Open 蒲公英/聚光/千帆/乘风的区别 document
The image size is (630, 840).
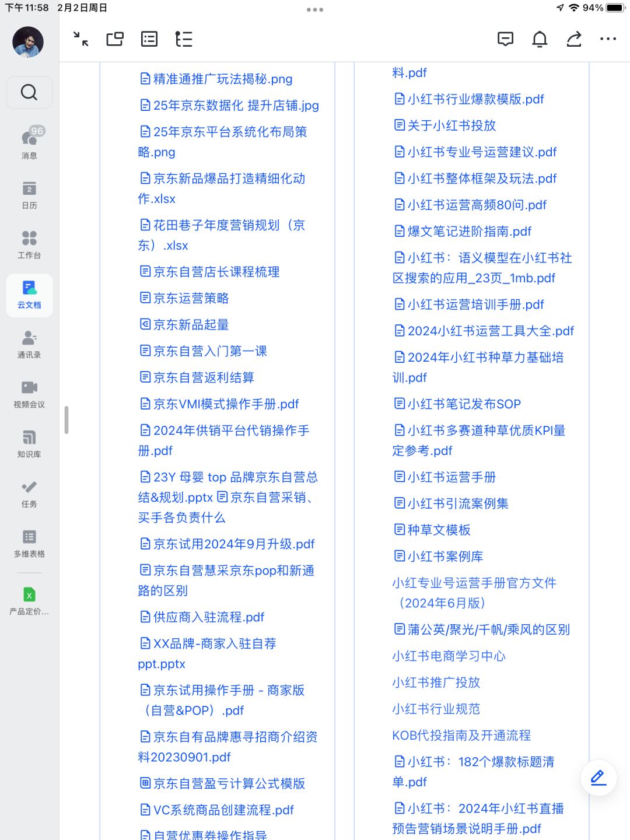click(482, 629)
